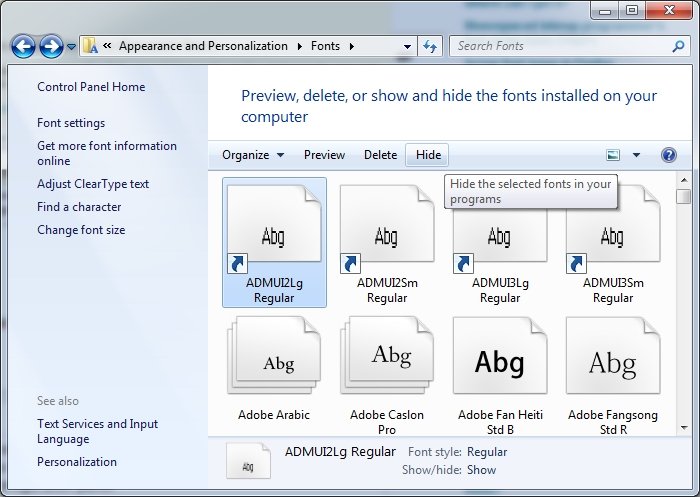Open Personalization link

click(77, 462)
